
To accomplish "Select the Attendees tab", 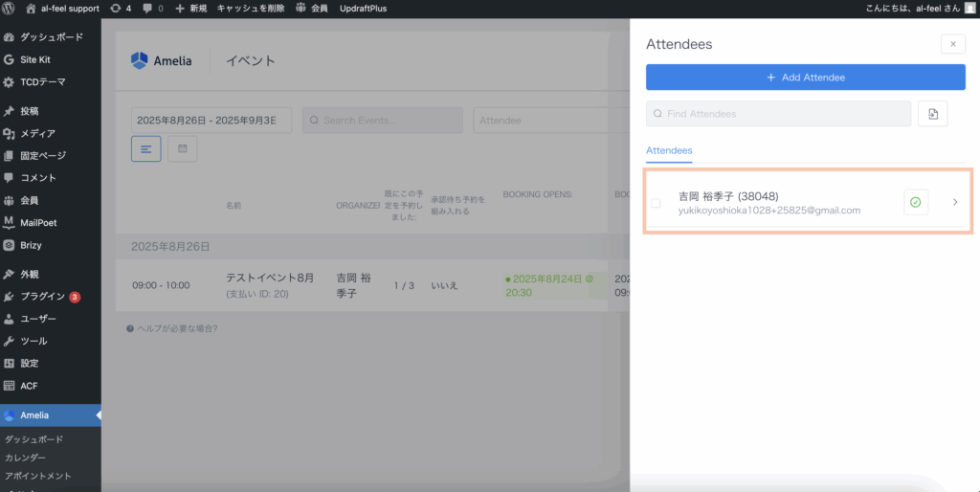I will (x=669, y=151).
